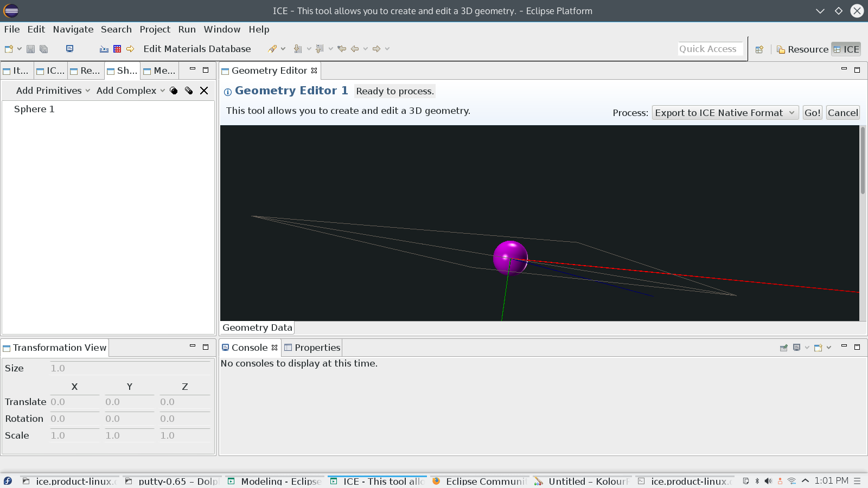Open Eclipse Community Firefox taskbar entry
This screenshot has height=488, width=868.
point(480,481)
